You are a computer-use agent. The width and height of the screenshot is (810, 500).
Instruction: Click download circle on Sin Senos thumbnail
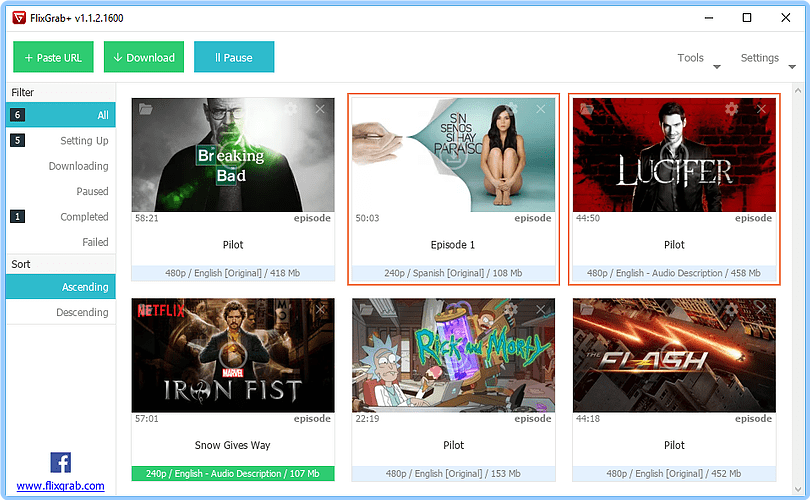pyautogui.click(x=454, y=156)
